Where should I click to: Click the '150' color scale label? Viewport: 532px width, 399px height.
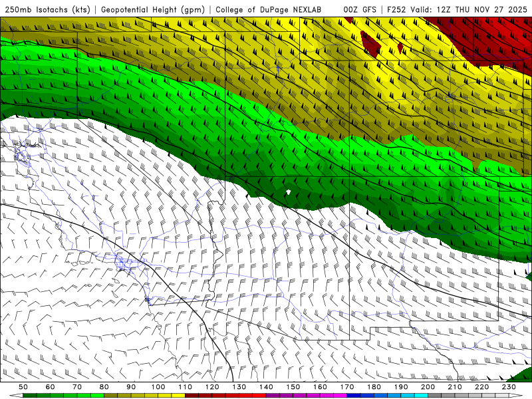[293, 387]
